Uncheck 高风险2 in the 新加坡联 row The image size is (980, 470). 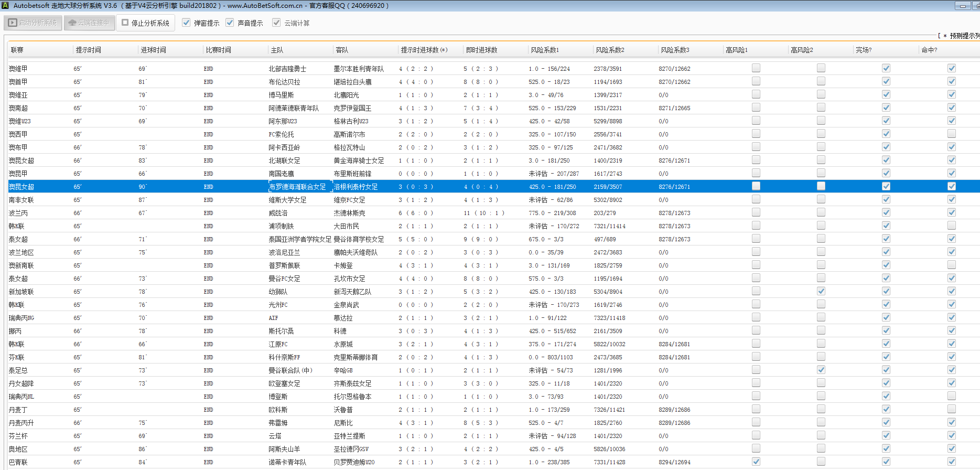(x=821, y=291)
